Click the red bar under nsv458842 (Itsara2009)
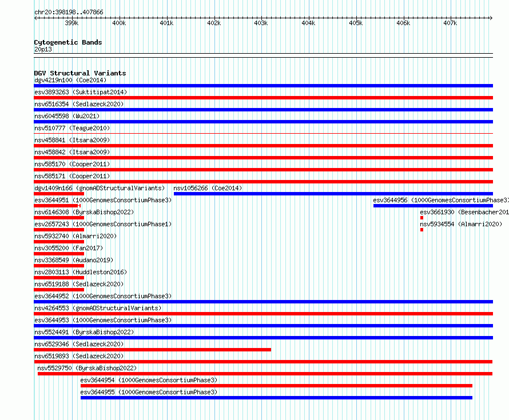The width and height of the screenshot is (509, 420). click(263, 158)
